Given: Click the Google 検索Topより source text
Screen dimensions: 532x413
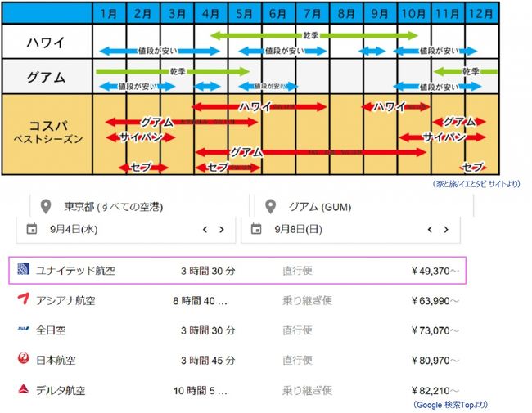Looking at the screenshot, I should coord(450,405).
